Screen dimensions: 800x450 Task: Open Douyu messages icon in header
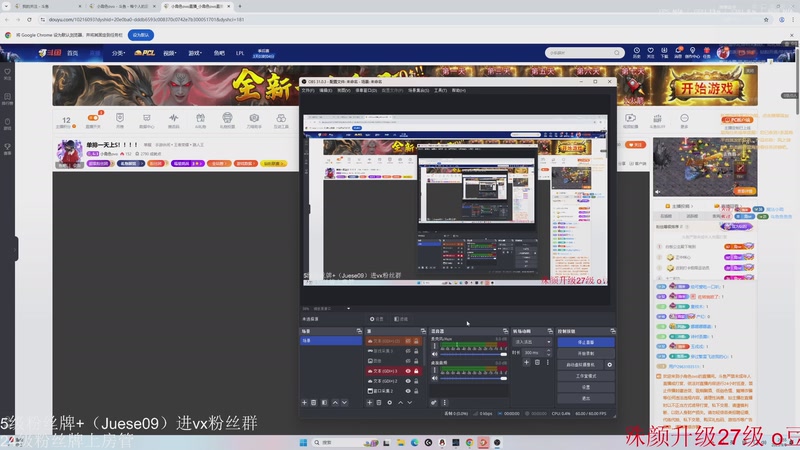point(678,53)
